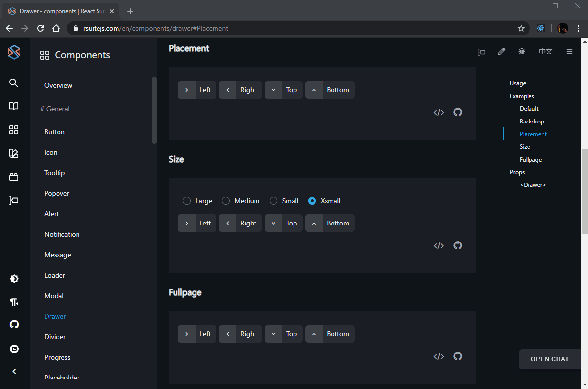Reload the page in browser
This screenshot has width=588, height=389.
(40, 28)
